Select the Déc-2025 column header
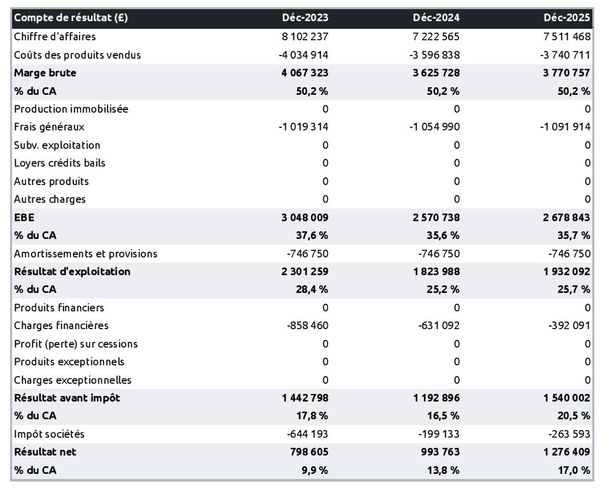 click(569, 18)
